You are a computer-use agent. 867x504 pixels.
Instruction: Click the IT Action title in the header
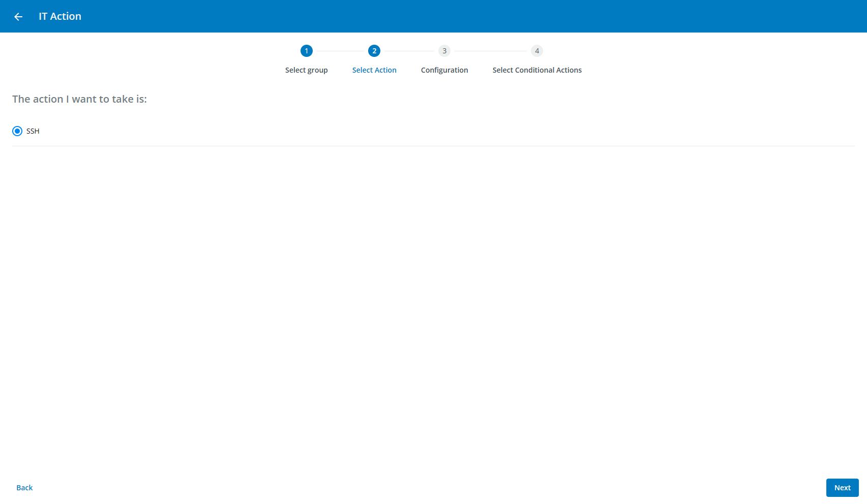coord(60,16)
